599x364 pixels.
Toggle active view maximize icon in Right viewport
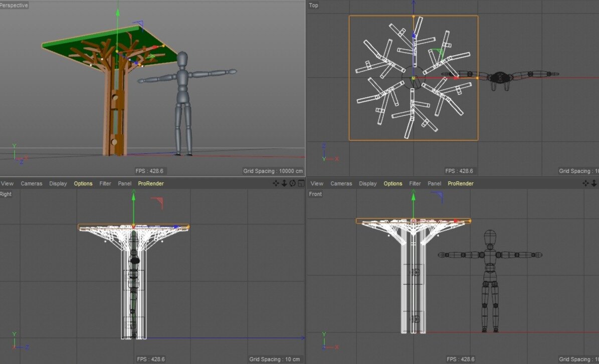coord(301,184)
